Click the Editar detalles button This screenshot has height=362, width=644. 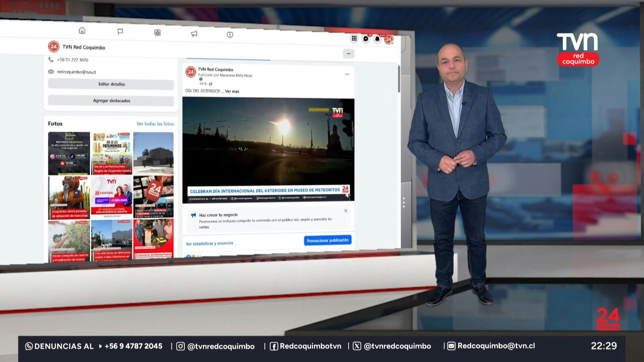pyautogui.click(x=111, y=84)
